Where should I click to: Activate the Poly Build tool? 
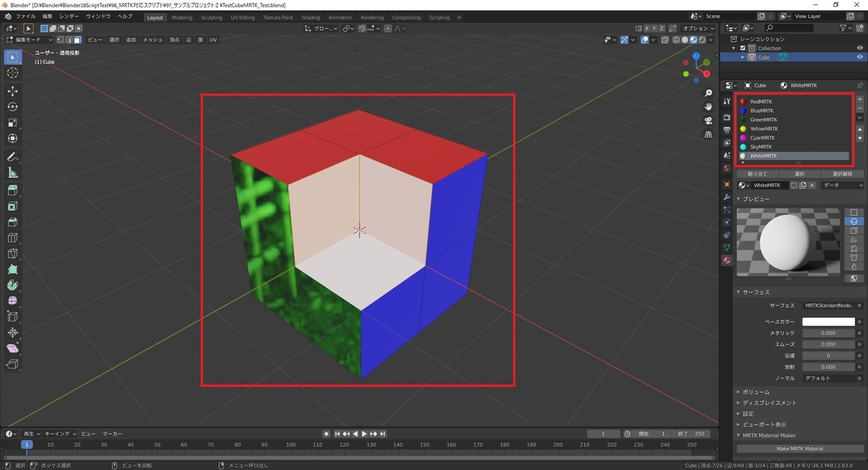(x=12, y=270)
